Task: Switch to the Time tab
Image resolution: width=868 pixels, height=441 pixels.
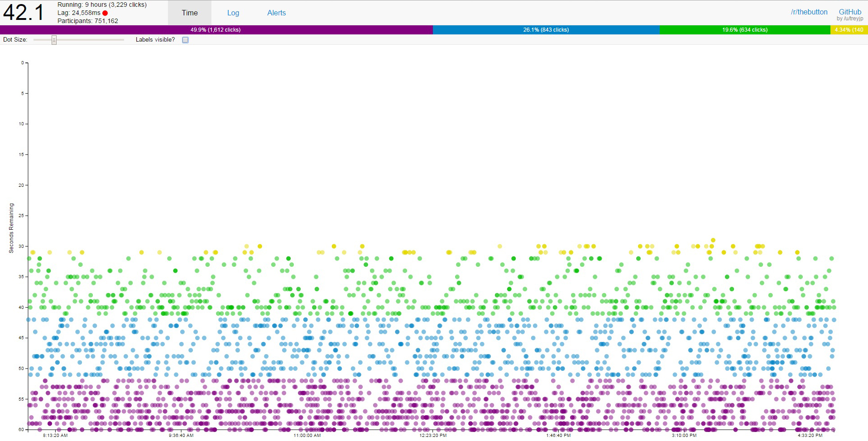Action: click(189, 13)
